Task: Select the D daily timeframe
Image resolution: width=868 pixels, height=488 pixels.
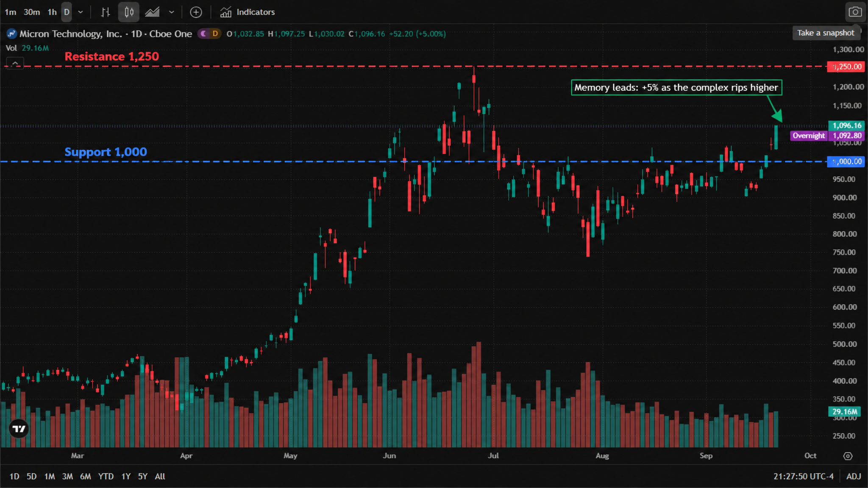Action: click(x=67, y=12)
